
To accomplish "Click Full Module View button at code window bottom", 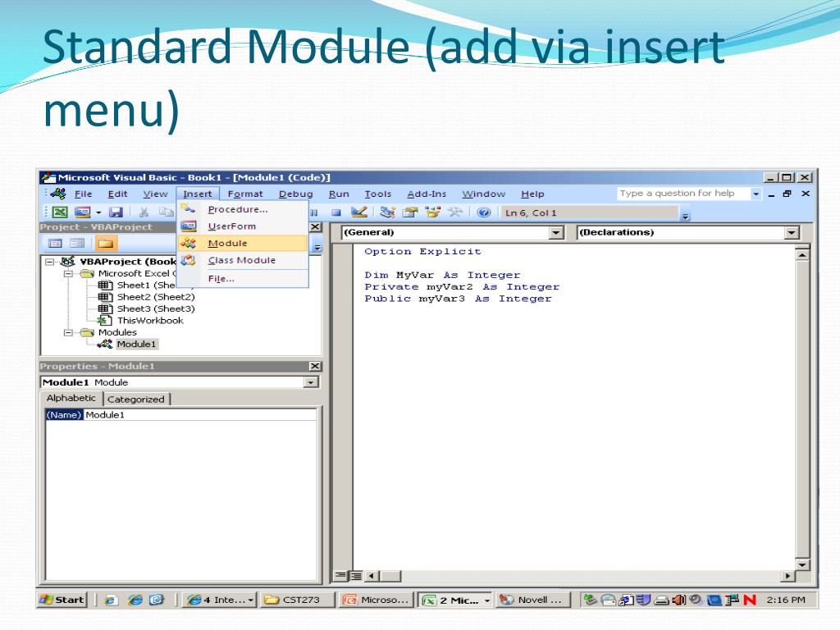I will (355, 576).
